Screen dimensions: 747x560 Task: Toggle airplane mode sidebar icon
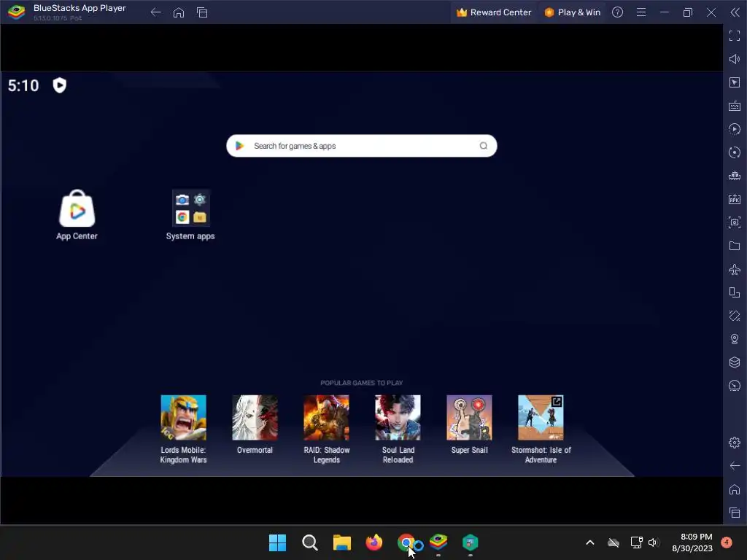(735, 269)
